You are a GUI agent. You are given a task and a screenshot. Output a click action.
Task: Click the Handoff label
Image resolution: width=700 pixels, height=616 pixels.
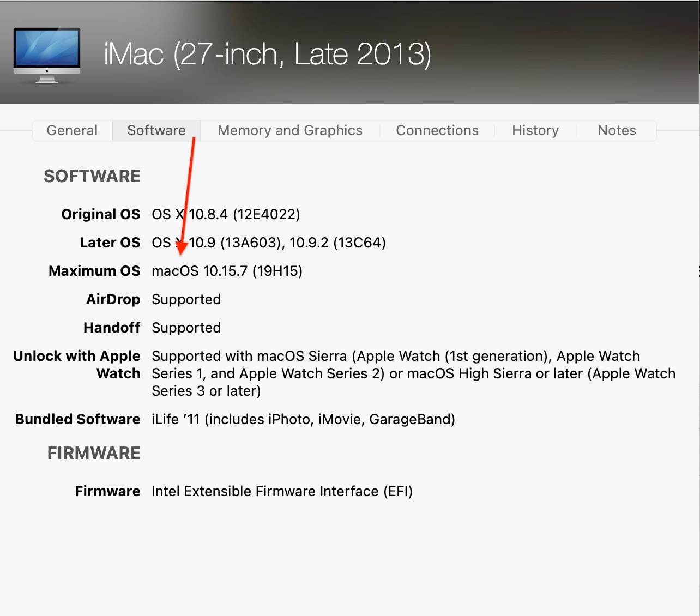(x=112, y=328)
